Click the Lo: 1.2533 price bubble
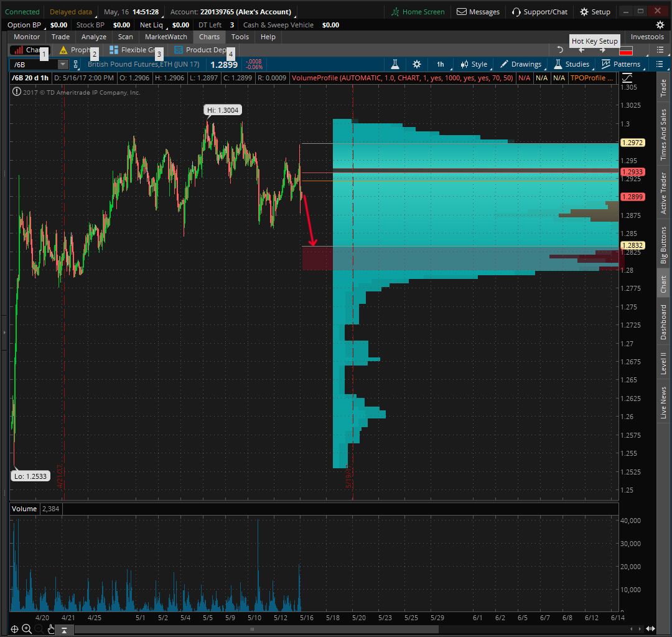 30,476
